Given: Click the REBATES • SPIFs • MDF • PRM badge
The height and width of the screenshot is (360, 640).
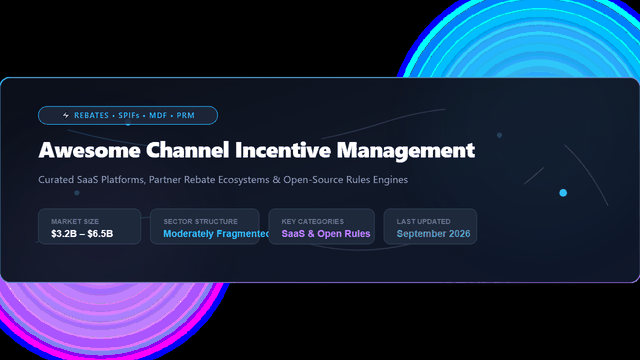Looking at the screenshot, I should coord(128,116).
